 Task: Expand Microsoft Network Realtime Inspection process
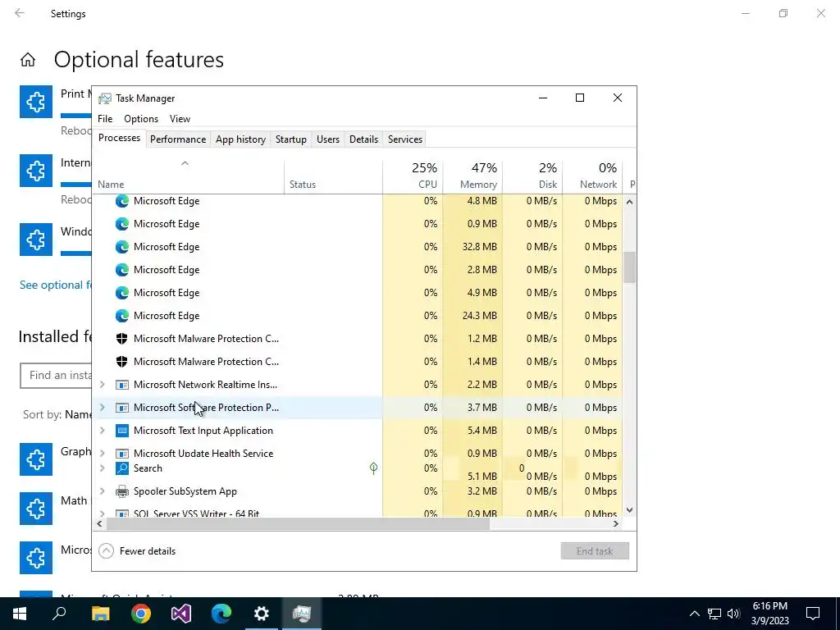click(x=103, y=385)
